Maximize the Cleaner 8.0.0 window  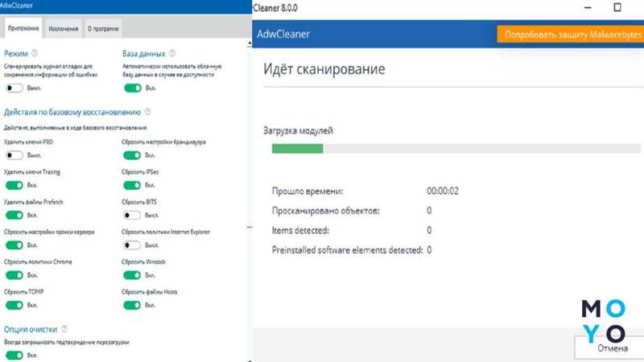(x=617, y=7)
